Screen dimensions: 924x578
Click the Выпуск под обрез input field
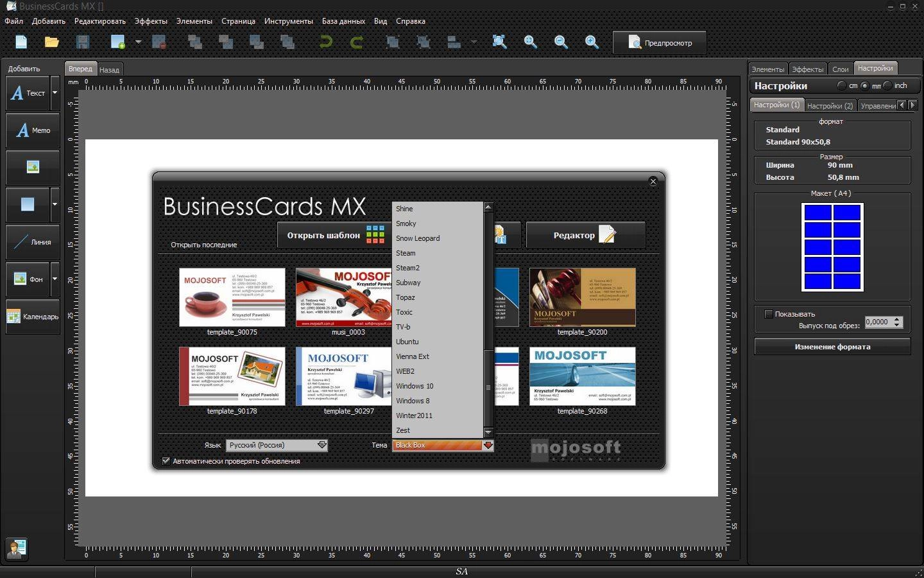click(878, 322)
